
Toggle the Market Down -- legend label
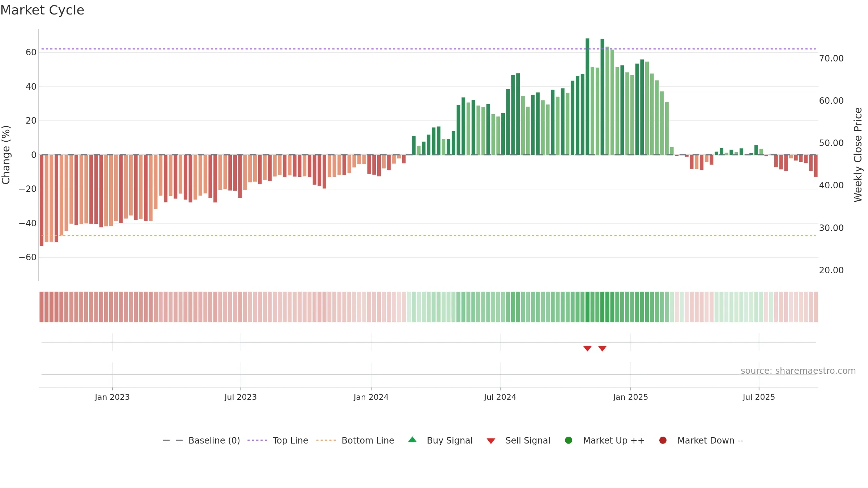tap(710, 440)
